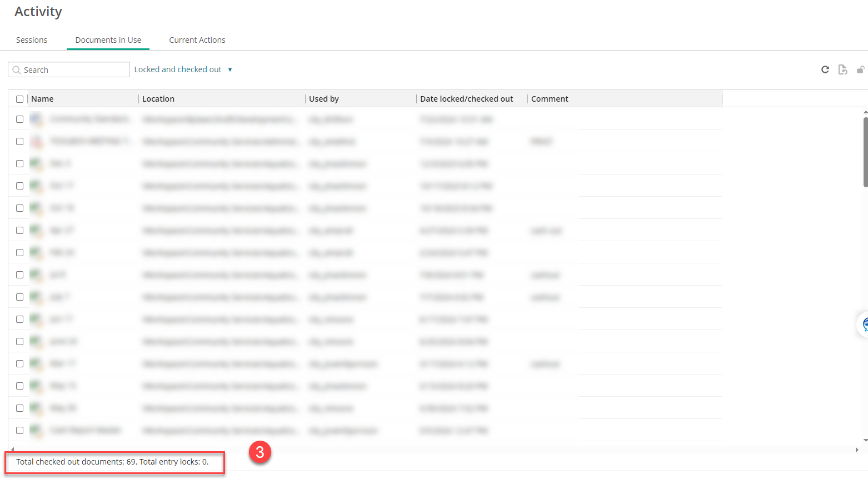Click into the Search input field
Screen dimensions: 868x479
click(x=75, y=70)
